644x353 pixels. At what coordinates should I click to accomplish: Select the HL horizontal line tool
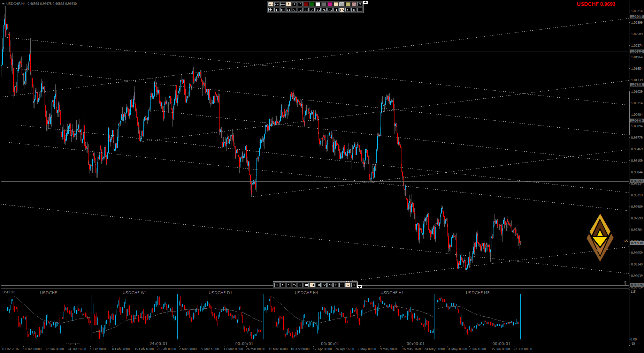(324, 10)
